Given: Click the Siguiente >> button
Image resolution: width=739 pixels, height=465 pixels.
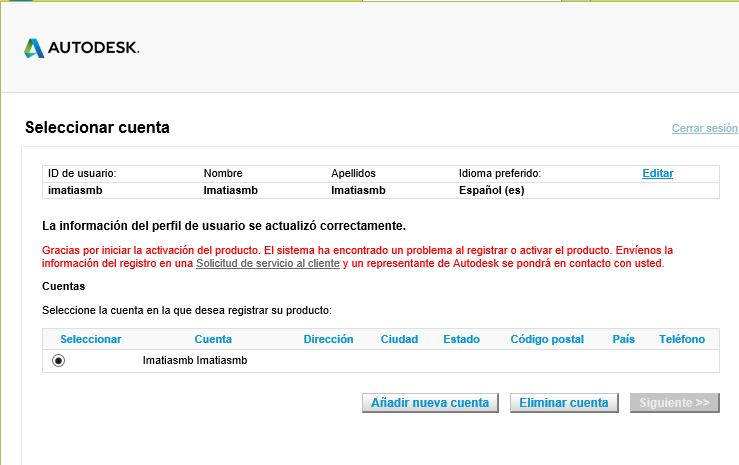Looking at the screenshot, I should tap(674, 403).
